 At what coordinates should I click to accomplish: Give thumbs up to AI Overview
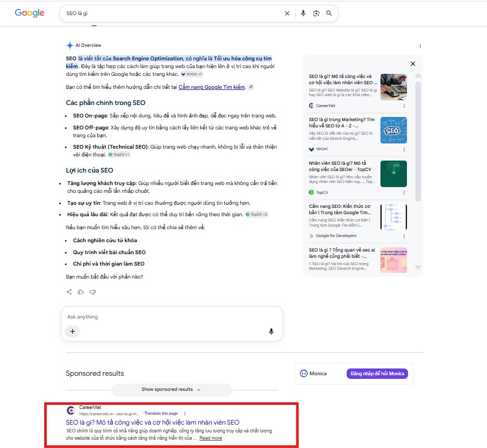81,292
